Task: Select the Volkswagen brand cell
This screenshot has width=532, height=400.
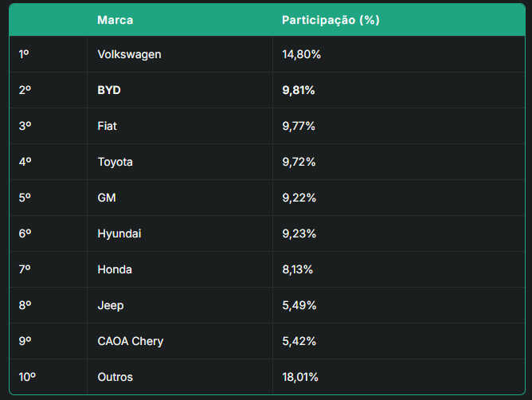Action: click(x=129, y=54)
